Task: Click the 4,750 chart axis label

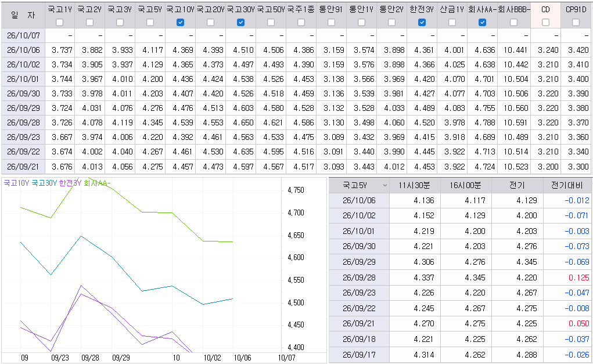Action: [x=296, y=190]
